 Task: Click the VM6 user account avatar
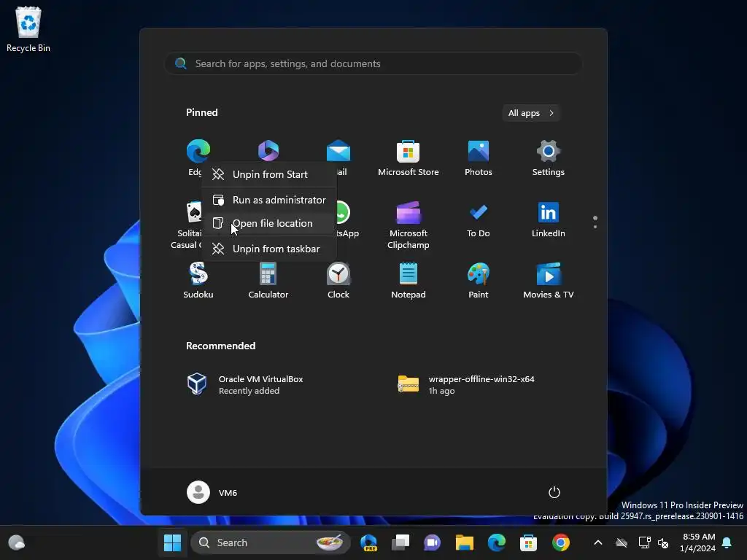[x=198, y=492]
